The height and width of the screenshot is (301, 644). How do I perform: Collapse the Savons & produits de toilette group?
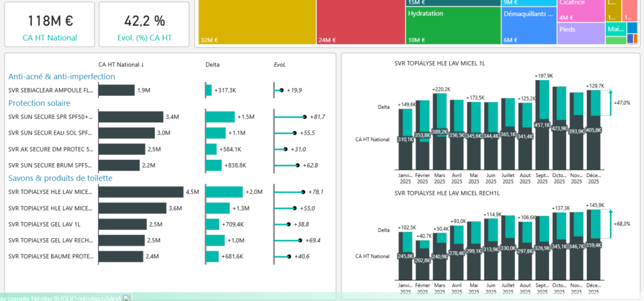pyautogui.click(x=60, y=178)
